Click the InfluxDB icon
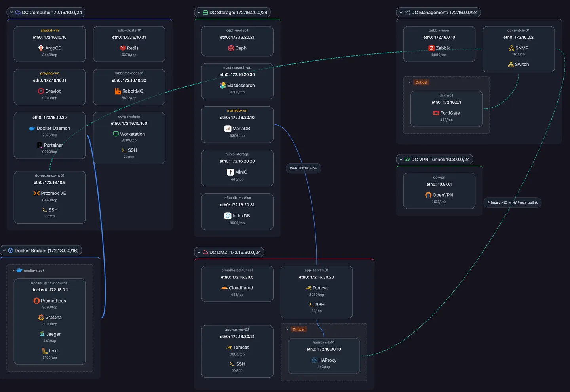 228,215
